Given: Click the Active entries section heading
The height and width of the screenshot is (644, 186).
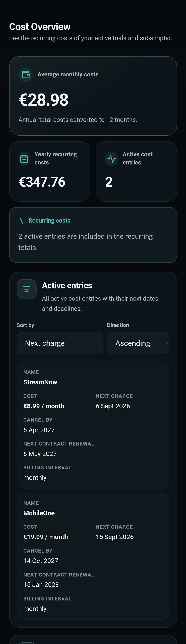Looking at the screenshot, I should pyautogui.click(x=67, y=285).
